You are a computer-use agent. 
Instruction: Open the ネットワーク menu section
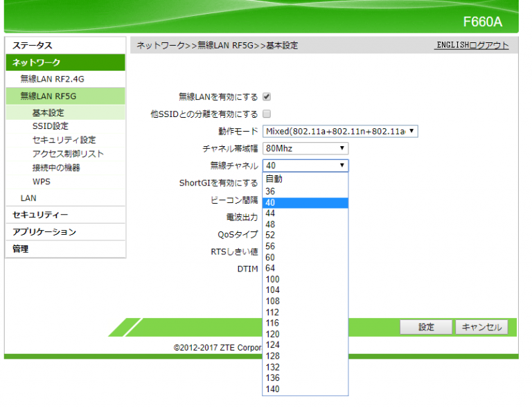(66, 62)
